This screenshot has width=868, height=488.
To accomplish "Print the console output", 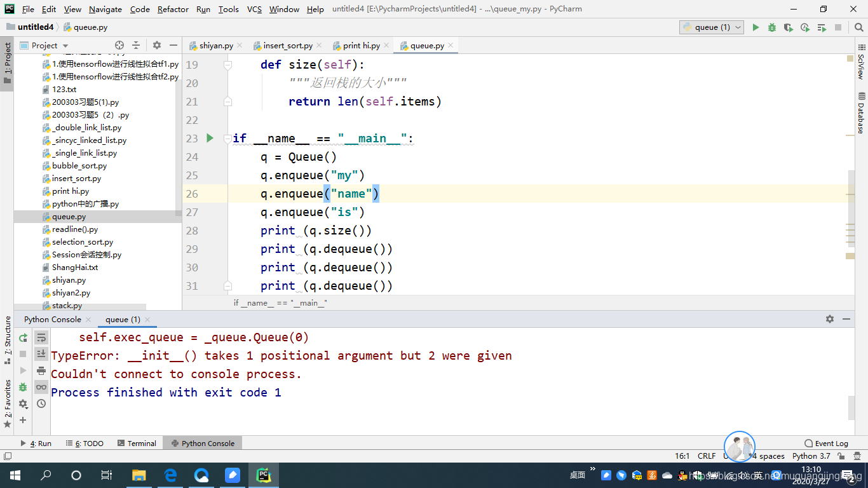I will (x=41, y=370).
